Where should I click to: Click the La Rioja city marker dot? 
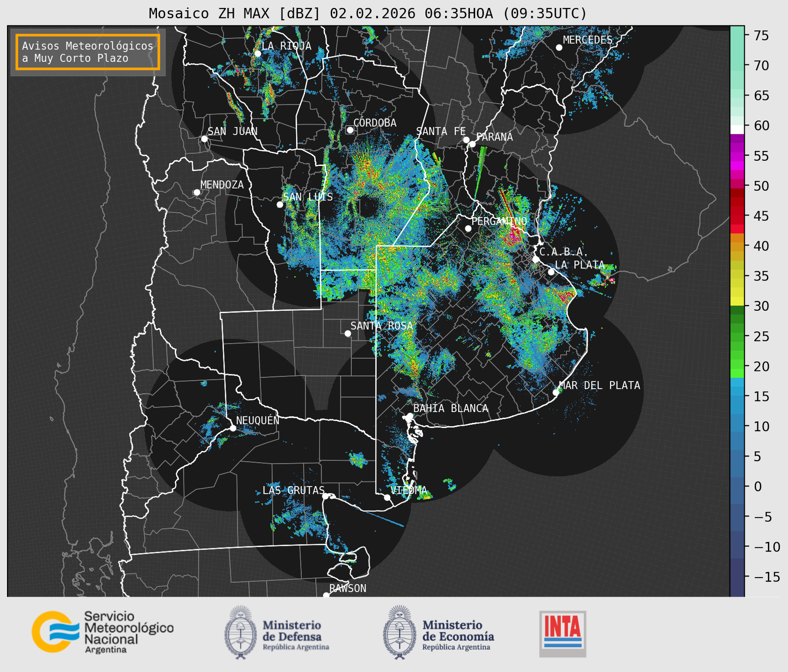click(257, 54)
